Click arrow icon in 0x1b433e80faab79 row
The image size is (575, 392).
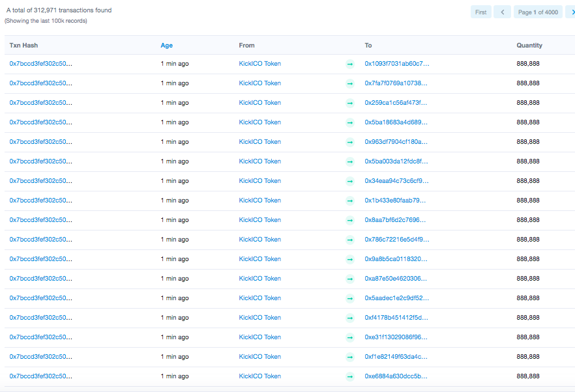(350, 201)
